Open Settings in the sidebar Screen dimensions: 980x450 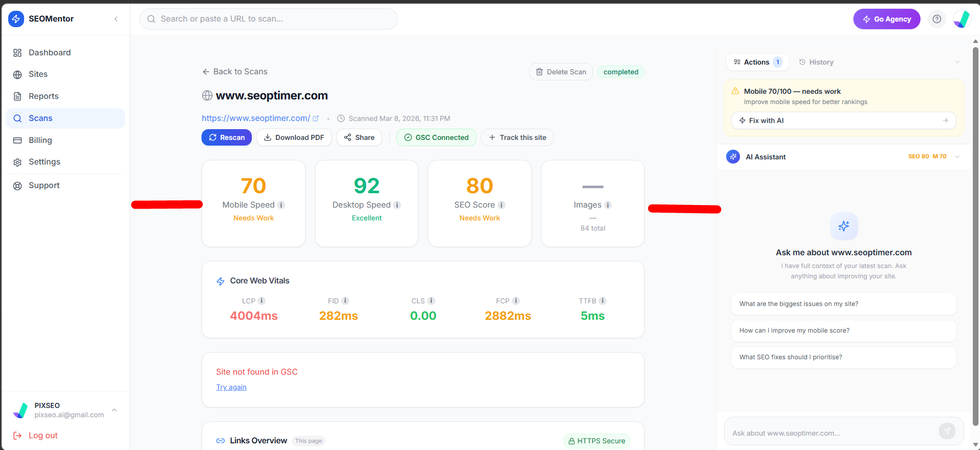pyautogui.click(x=65, y=162)
